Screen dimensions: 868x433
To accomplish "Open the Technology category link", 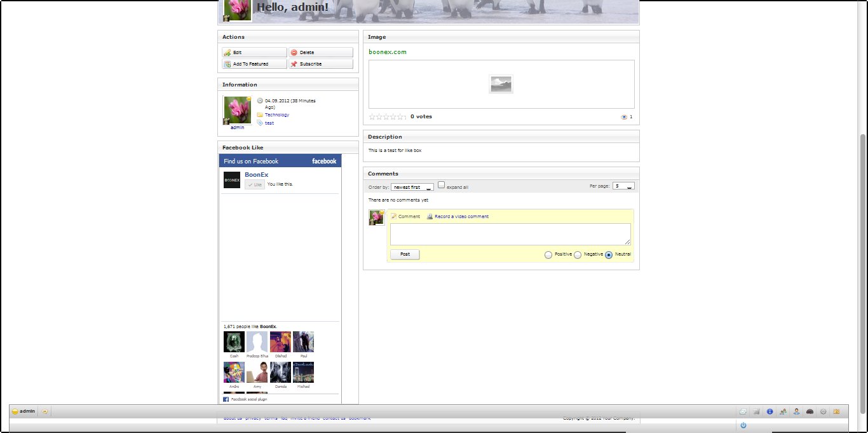I will pos(276,115).
